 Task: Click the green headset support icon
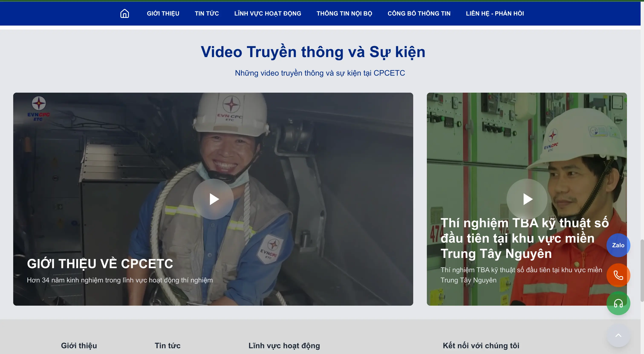point(618,303)
